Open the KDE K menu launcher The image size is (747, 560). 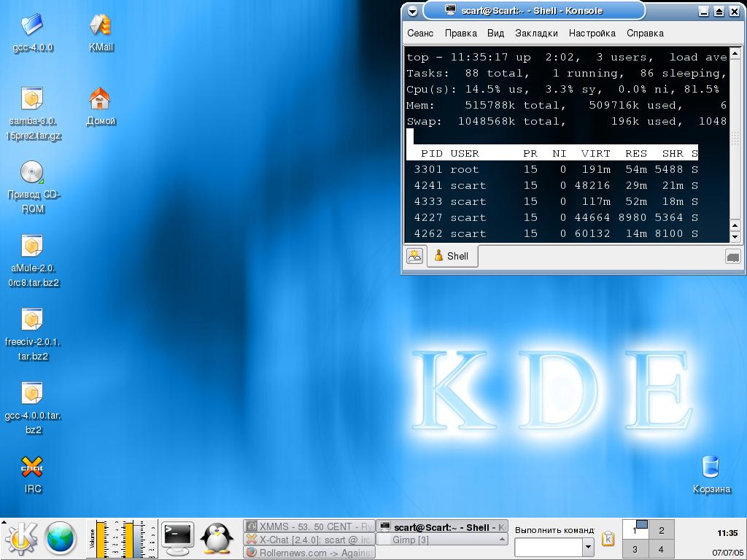22,539
